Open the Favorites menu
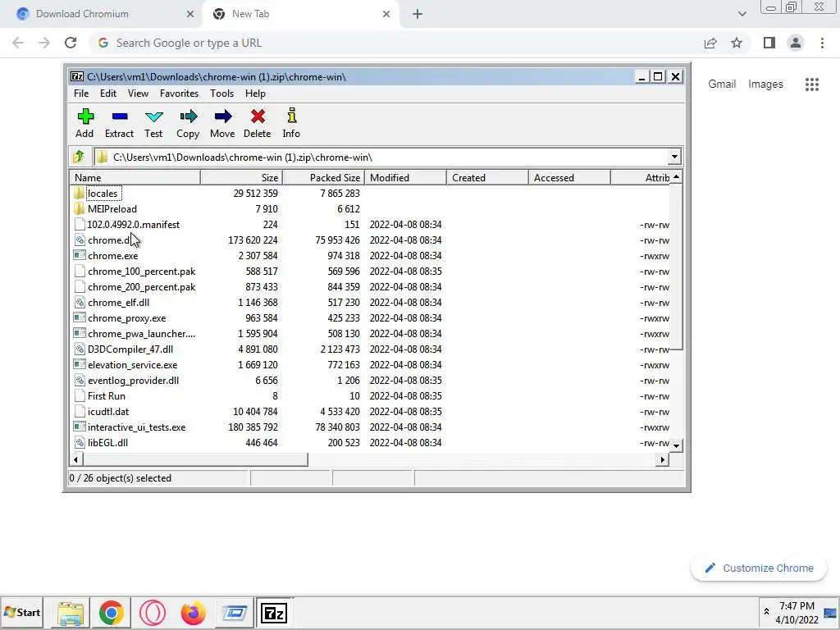The height and width of the screenshot is (630, 840). pos(179,94)
